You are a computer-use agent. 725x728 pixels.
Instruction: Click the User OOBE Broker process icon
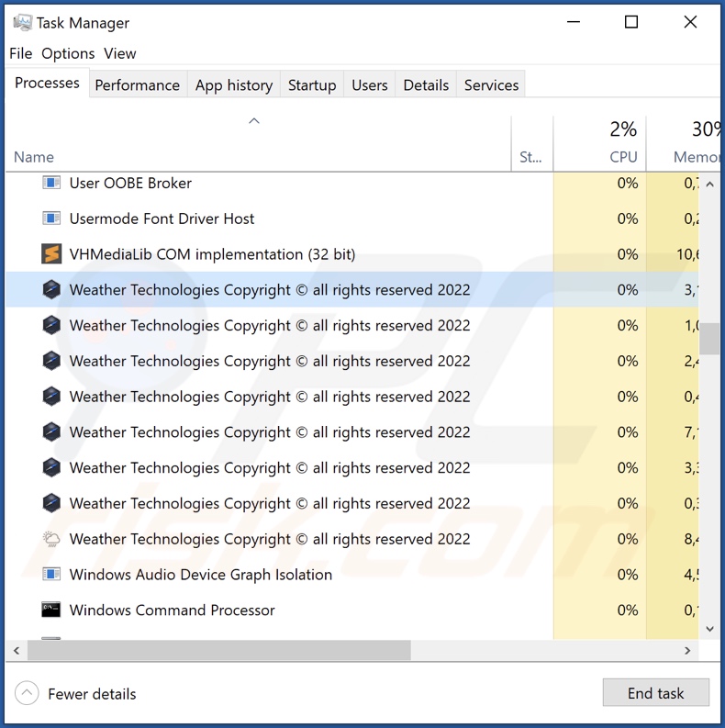click(51, 183)
